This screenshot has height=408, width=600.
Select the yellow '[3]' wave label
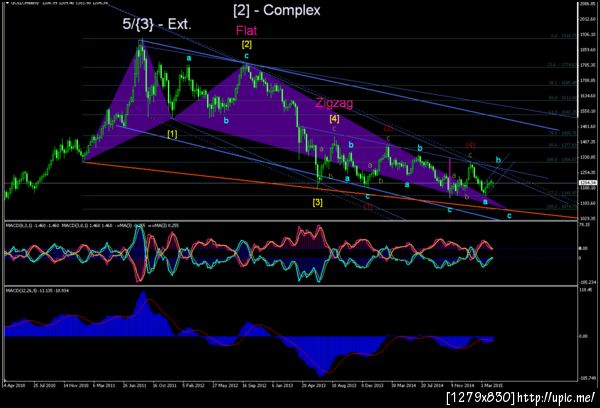coord(318,202)
